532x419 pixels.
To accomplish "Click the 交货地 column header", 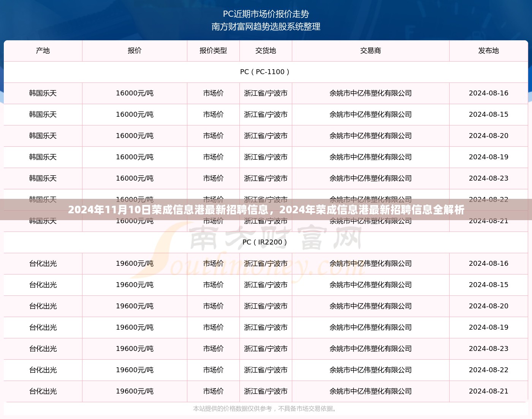I will click(x=266, y=51).
